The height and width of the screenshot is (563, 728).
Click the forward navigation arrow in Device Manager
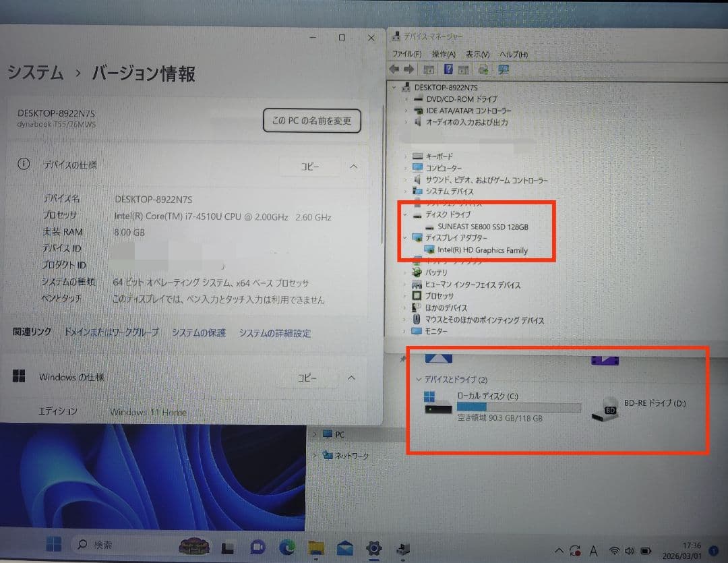(x=409, y=69)
